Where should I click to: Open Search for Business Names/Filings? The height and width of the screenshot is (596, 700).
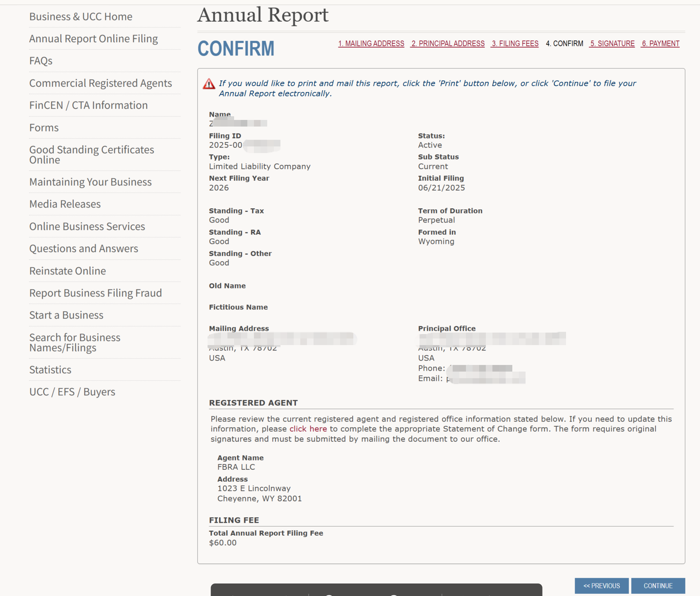(x=75, y=343)
